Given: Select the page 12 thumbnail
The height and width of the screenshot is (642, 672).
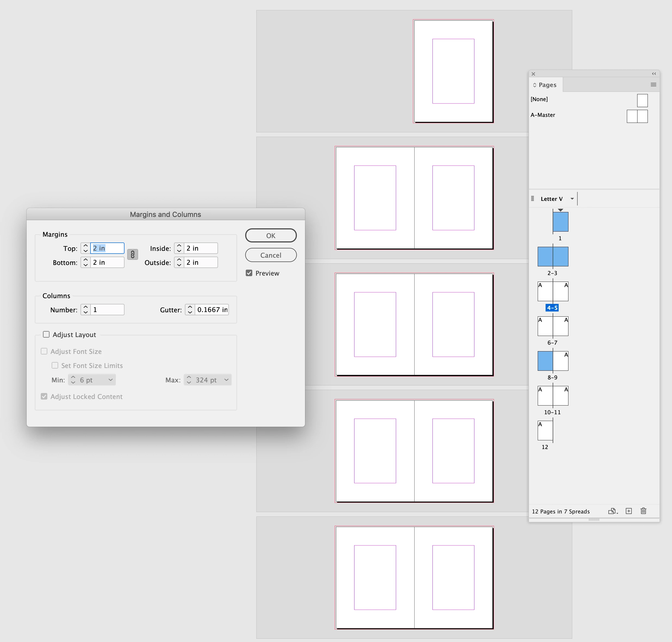Looking at the screenshot, I should [545, 431].
